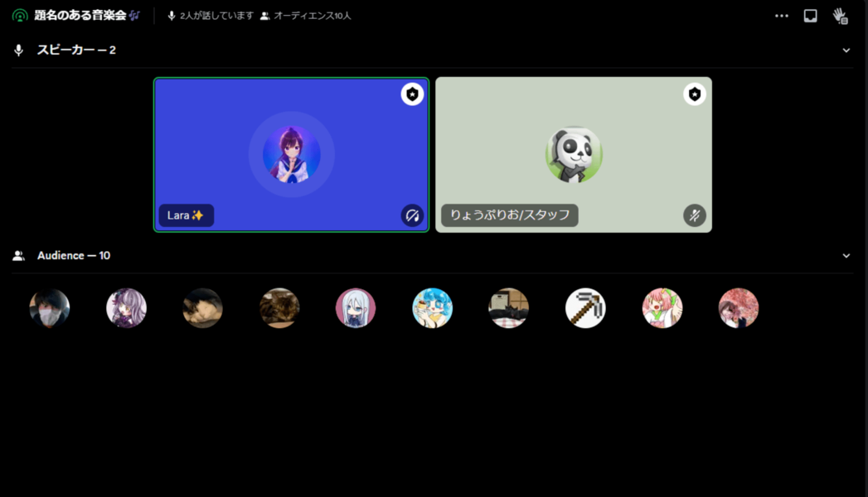Open the three-dot more options menu
Viewport: 868px width, 497px height.
(781, 16)
